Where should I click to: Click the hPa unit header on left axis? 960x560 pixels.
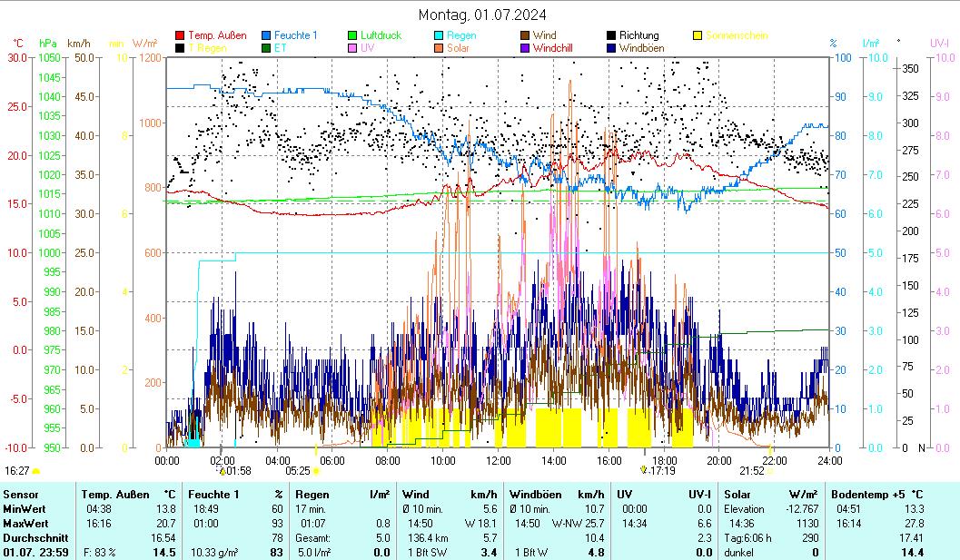(48, 44)
